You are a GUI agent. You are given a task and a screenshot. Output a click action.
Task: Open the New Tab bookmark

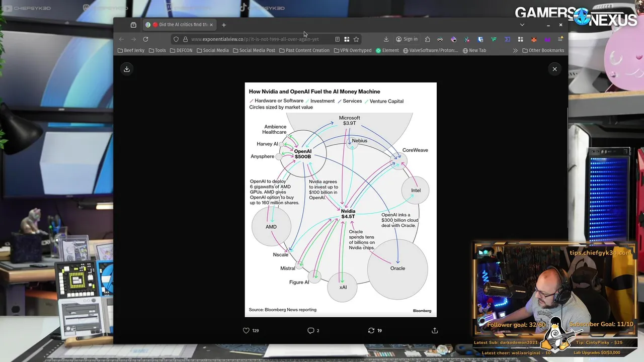474,50
